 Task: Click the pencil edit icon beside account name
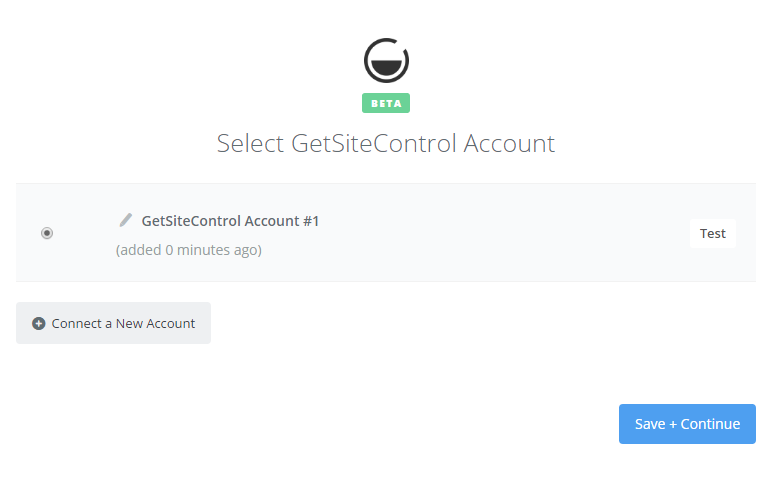(x=126, y=220)
